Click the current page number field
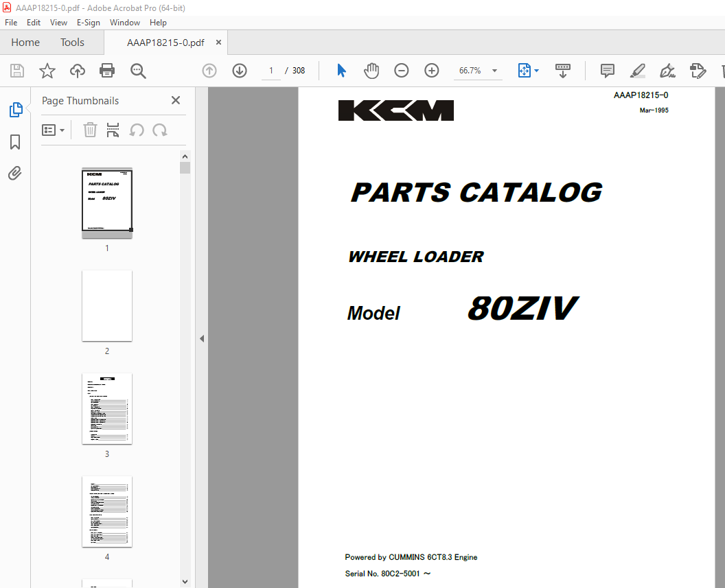Image resolution: width=725 pixels, height=588 pixels. coord(271,71)
